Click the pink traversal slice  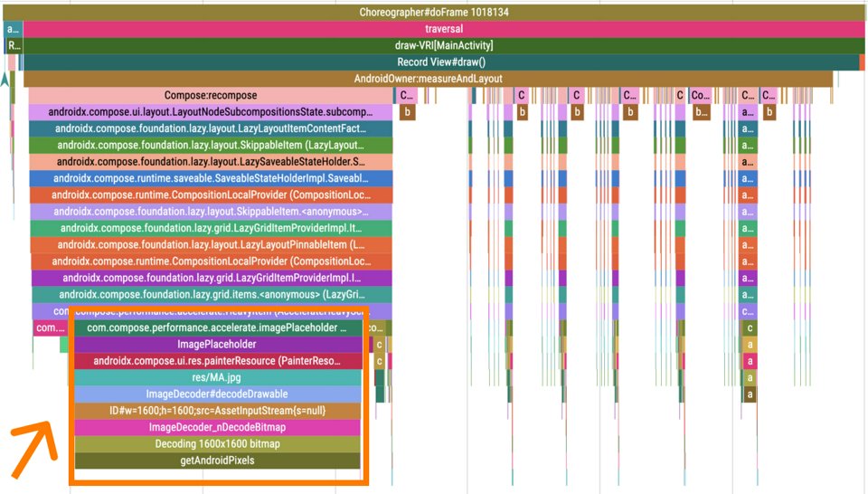443,29
